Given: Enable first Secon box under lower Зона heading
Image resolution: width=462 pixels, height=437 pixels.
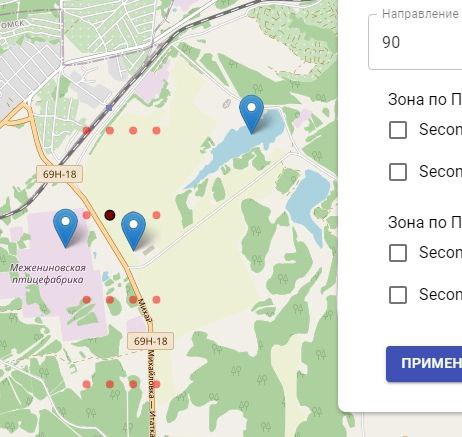Looking at the screenshot, I should [x=398, y=253].
